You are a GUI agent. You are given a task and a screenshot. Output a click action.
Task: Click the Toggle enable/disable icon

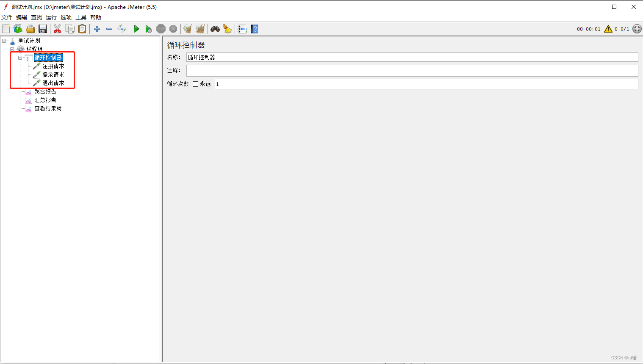tap(122, 29)
